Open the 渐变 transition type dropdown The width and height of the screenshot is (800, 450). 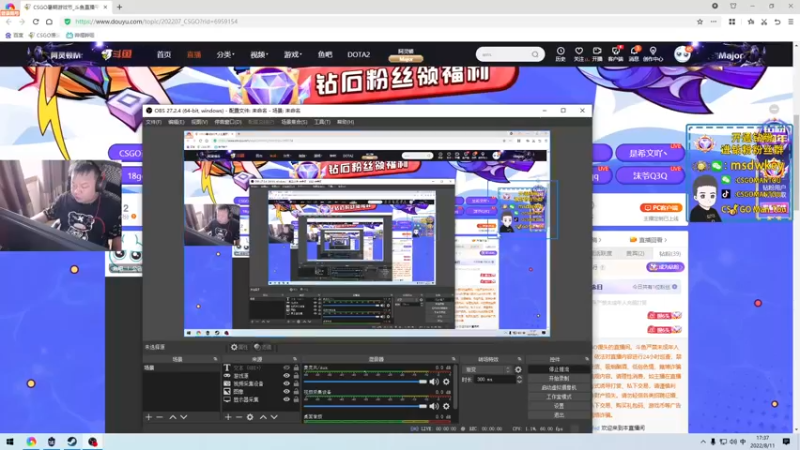486,369
